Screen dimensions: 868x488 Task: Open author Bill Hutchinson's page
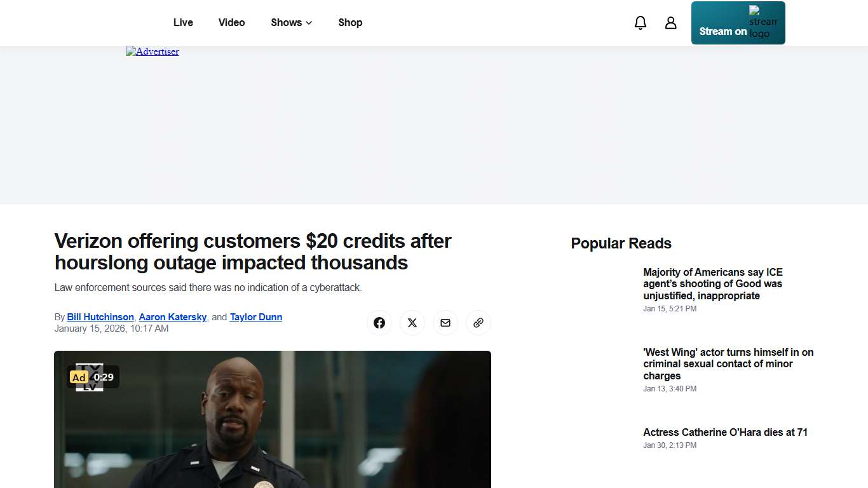[100, 317]
